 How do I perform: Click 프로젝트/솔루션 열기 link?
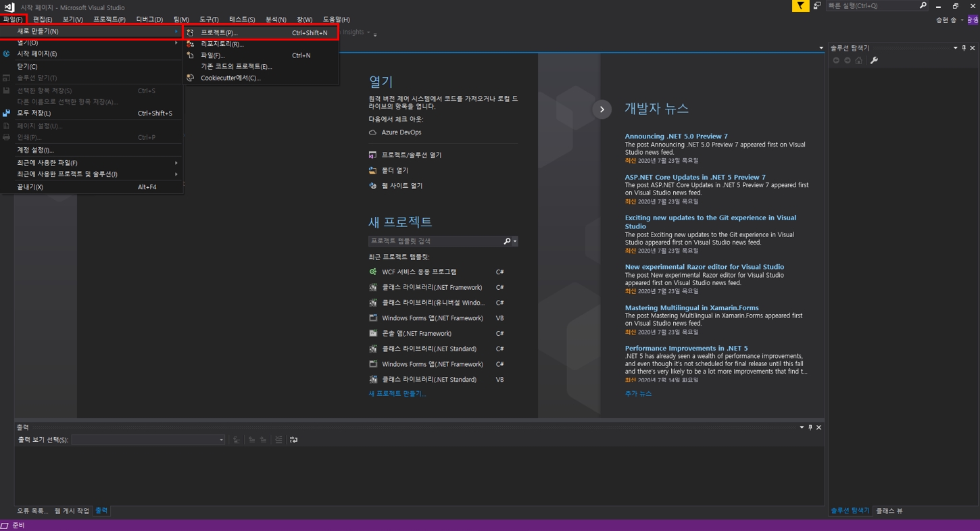tap(411, 155)
